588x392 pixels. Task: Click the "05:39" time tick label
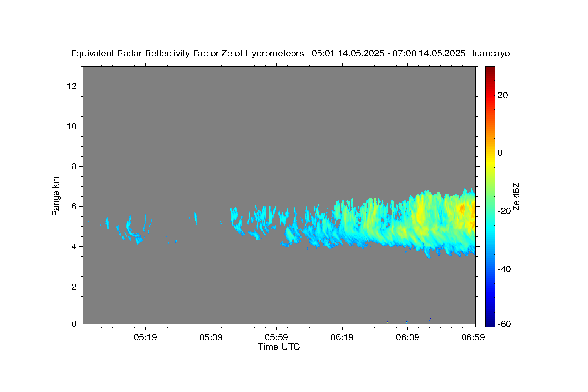(211, 338)
